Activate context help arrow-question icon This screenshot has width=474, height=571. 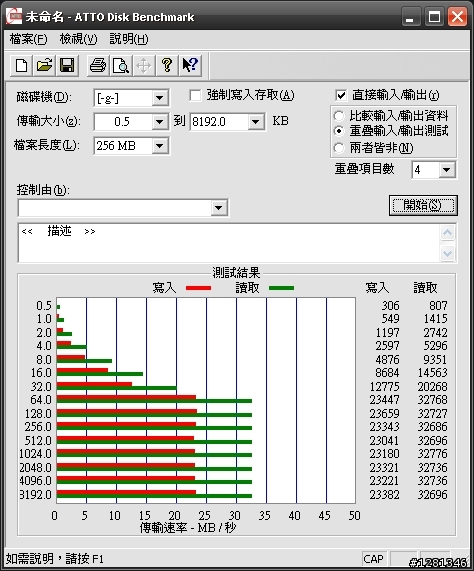(190, 66)
